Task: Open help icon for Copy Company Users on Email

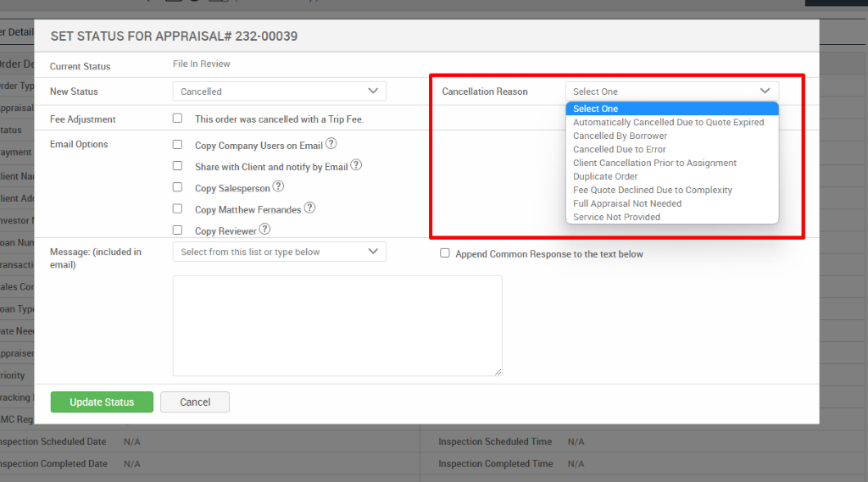Action: 331,144
